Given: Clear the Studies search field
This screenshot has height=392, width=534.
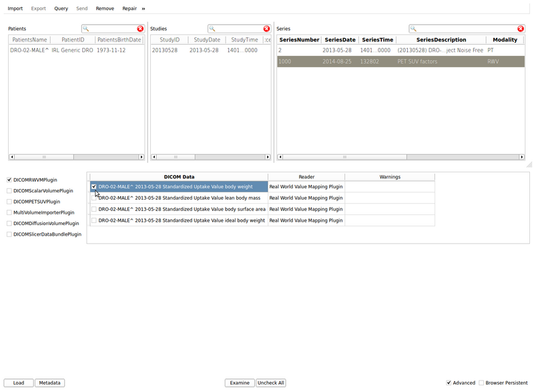Looking at the screenshot, I should click(266, 29).
